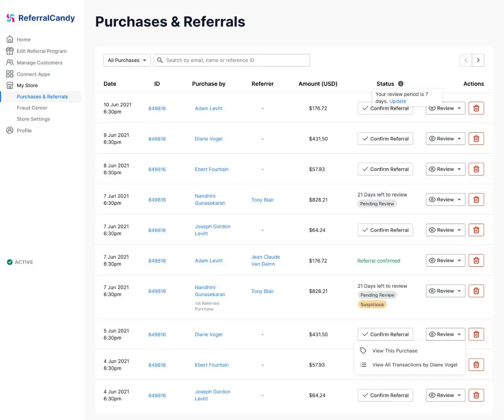Delete the Referral confirmed row

tap(476, 260)
